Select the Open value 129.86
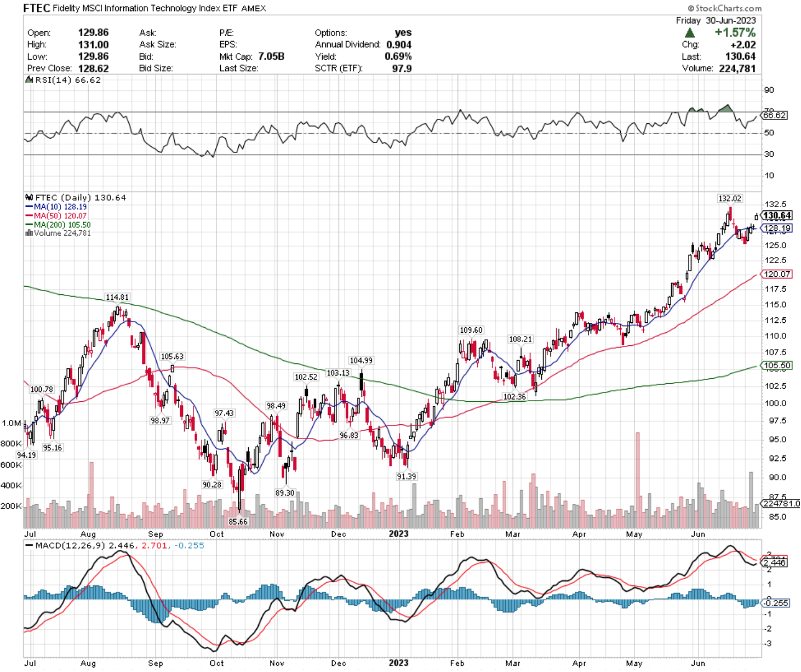Image resolution: width=801 pixels, height=672 pixels. tap(93, 33)
